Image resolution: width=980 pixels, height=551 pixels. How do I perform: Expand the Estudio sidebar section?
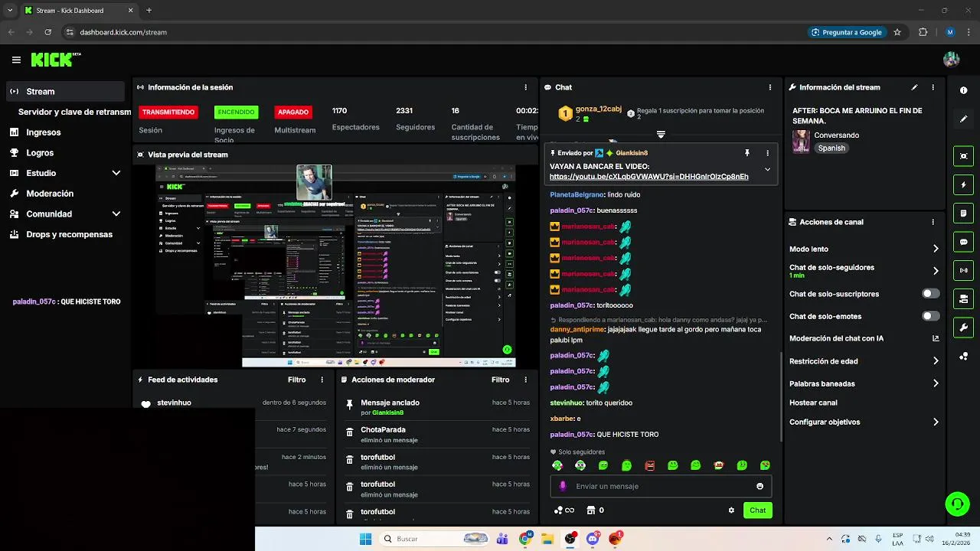pyautogui.click(x=116, y=173)
